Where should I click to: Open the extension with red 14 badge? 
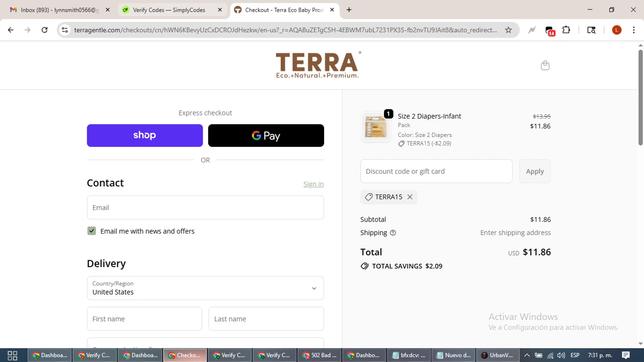(550, 30)
